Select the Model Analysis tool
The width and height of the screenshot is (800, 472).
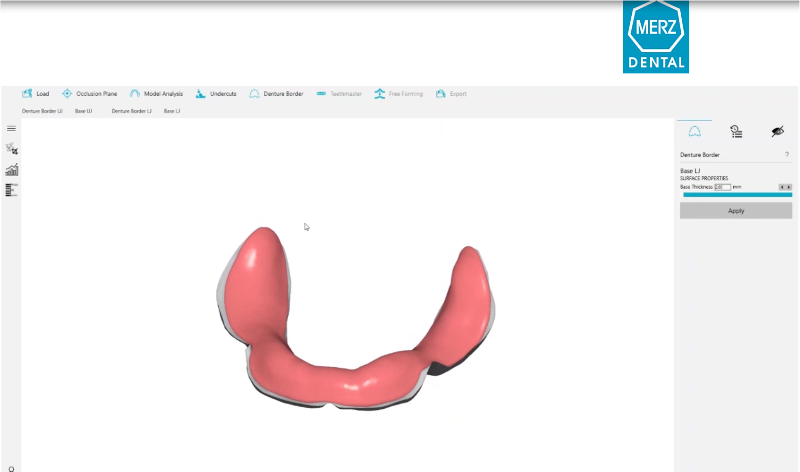coord(134,94)
